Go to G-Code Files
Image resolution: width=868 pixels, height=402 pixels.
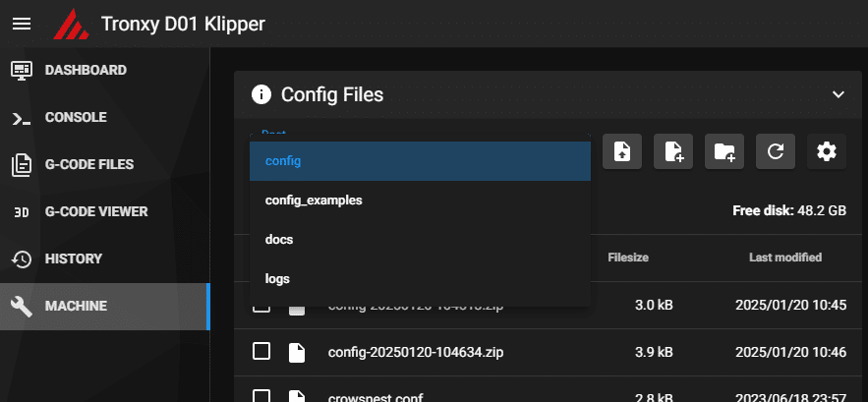point(104,164)
